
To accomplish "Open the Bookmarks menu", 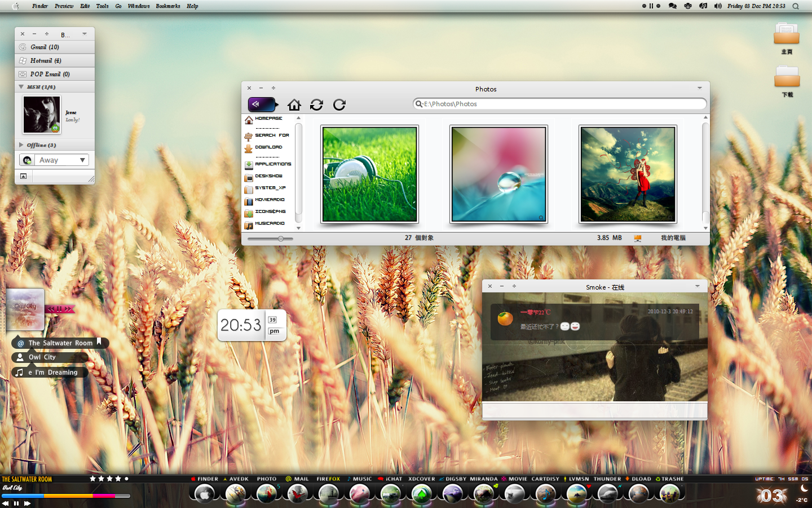I will point(168,6).
